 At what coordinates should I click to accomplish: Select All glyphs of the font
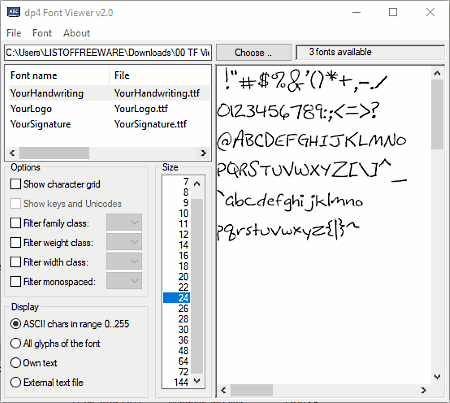point(16,343)
